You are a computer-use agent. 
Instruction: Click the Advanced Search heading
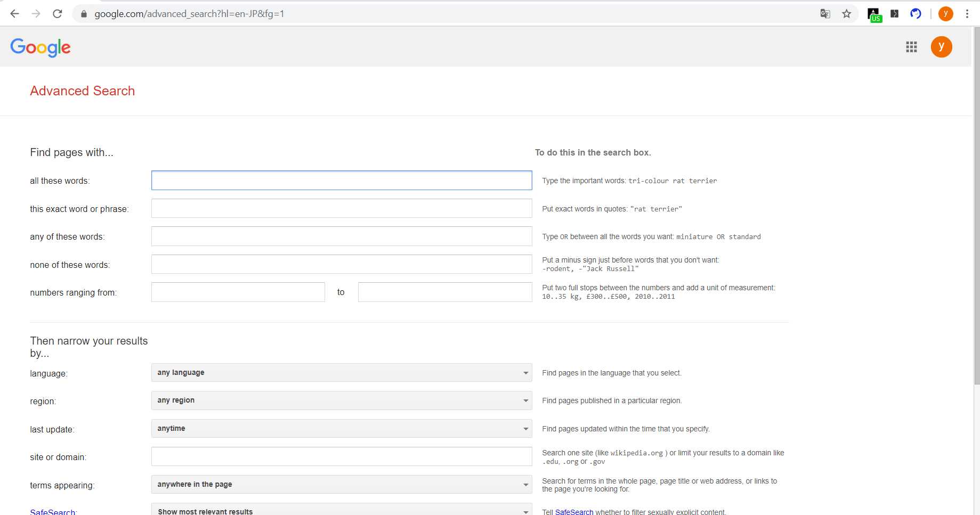pyautogui.click(x=83, y=91)
